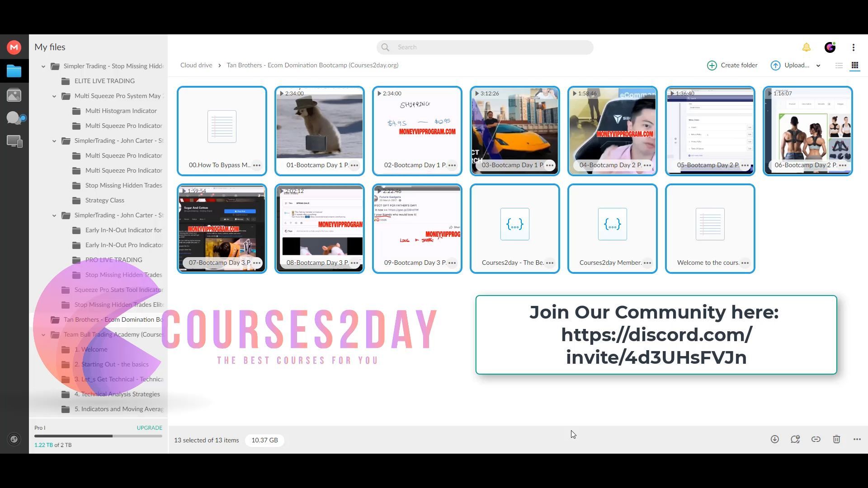Move selected items to rubbish bin
Viewport: 868px width, 488px height.
coord(837,439)
